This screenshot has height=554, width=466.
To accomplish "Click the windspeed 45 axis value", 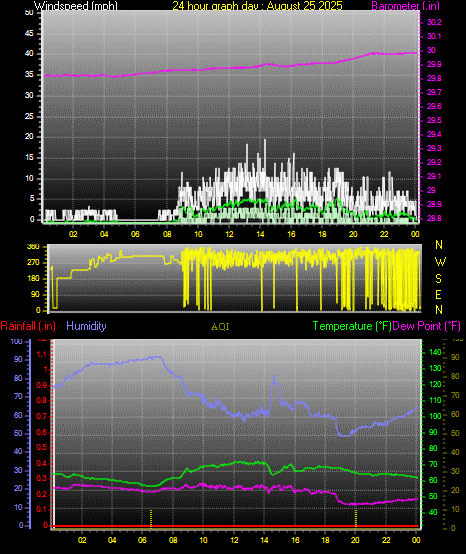I will click(29, 33).
